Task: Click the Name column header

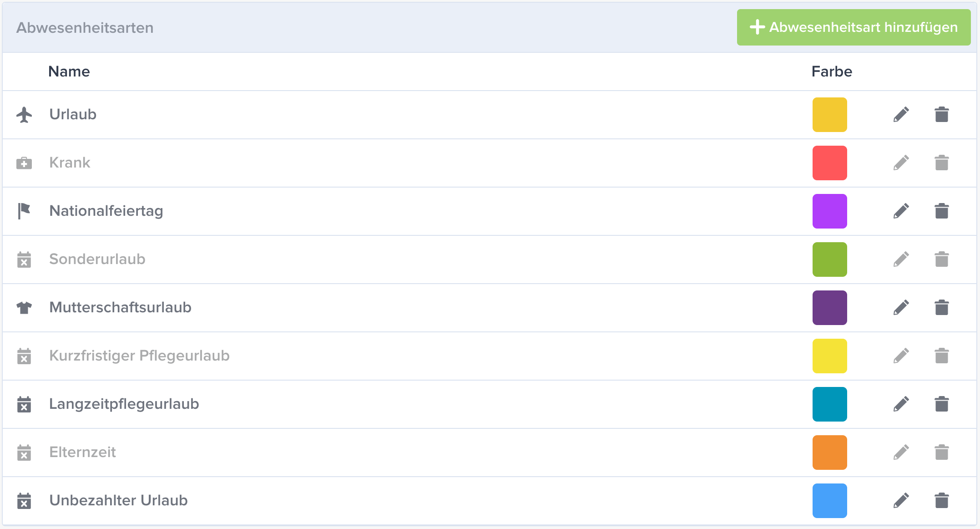Action: pos(69,71)
